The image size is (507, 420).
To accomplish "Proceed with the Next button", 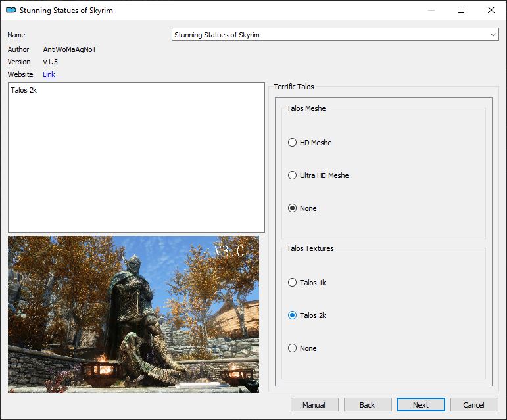I will 421,404.
